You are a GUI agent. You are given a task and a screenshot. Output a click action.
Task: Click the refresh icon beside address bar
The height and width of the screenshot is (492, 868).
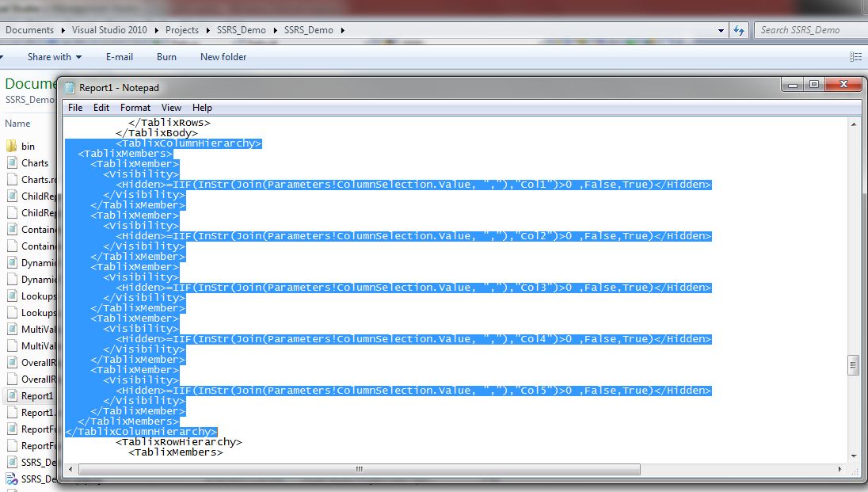tap(738, 30)
